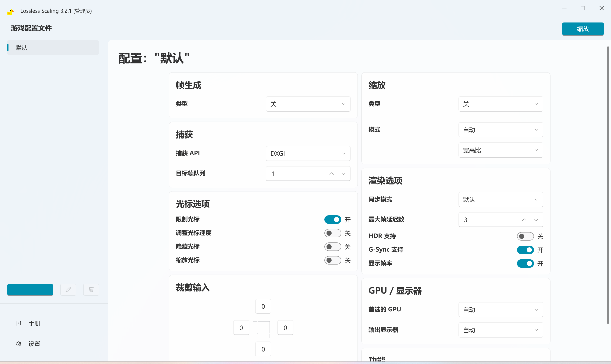
Task: Click the 游戏配置文件 heading
Action: coord(31,28)
